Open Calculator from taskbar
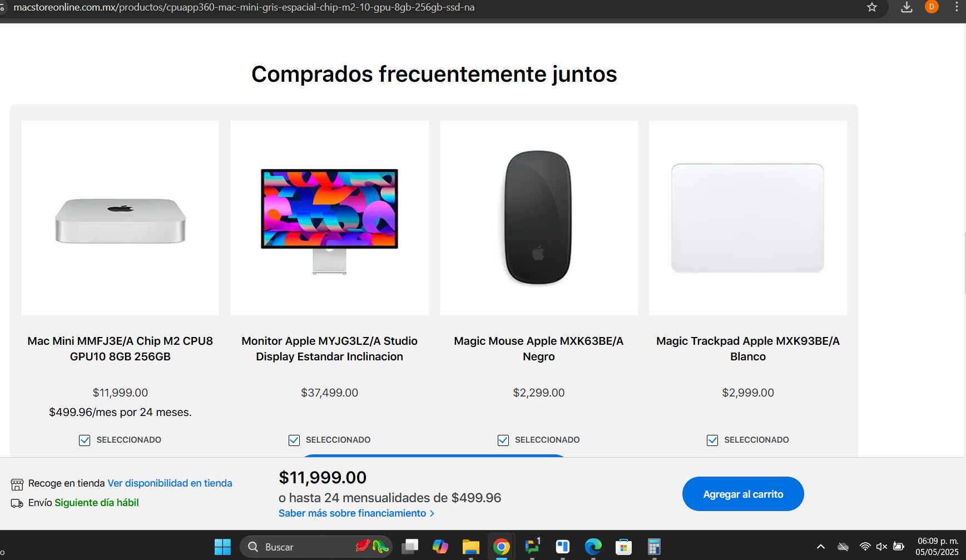 click(655, 547)
